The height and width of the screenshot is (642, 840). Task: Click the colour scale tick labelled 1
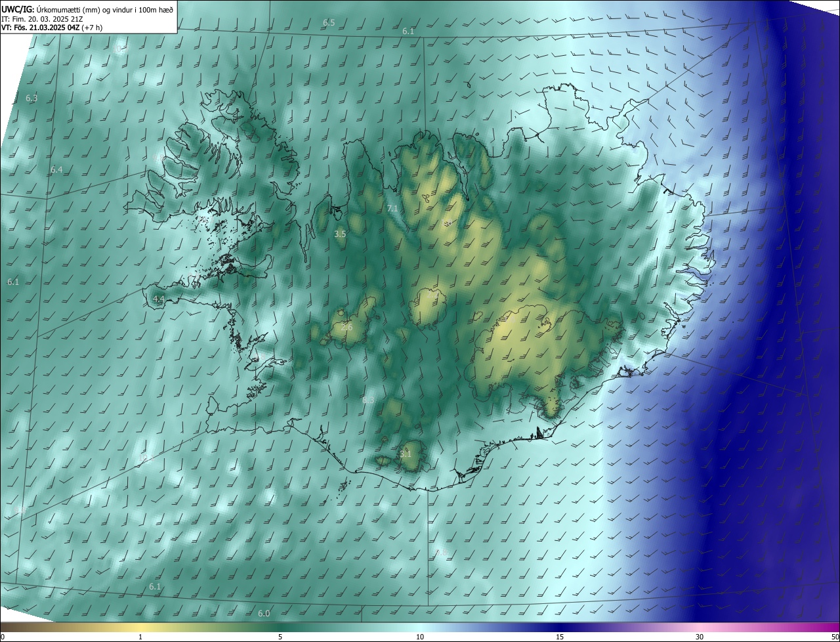(140, 637)
